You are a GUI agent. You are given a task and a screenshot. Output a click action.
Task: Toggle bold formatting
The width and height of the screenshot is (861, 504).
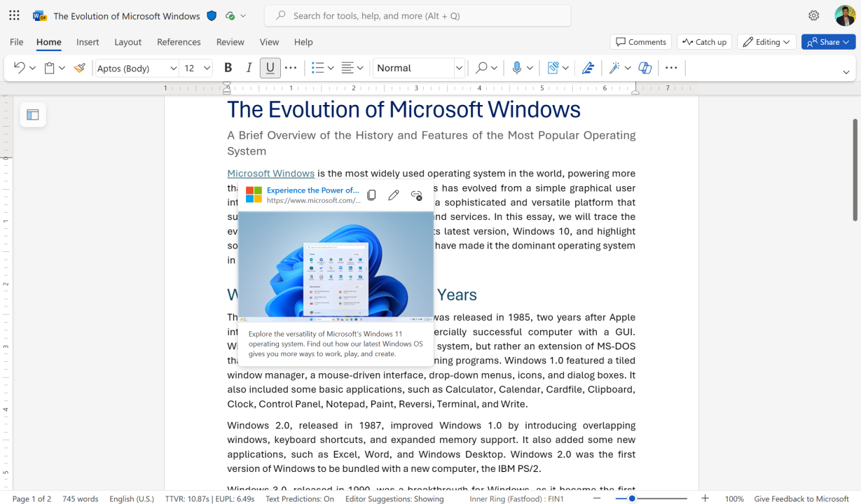click(x=228, y=67)
